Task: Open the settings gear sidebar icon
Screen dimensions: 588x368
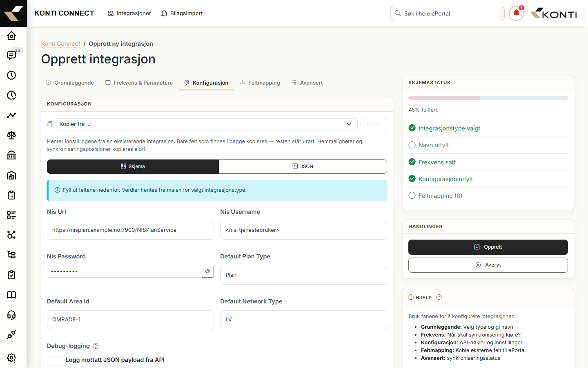Action: (11, 358)
